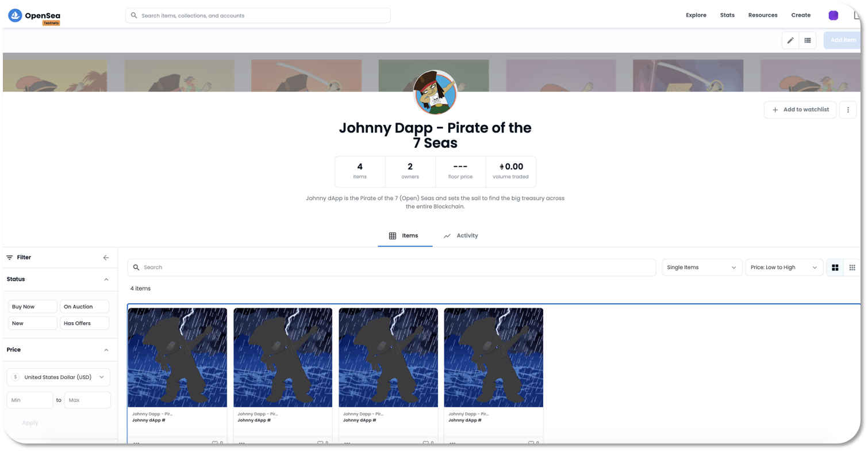
Task: Open the purple account avatar icon
Action: tap(833, 16)
